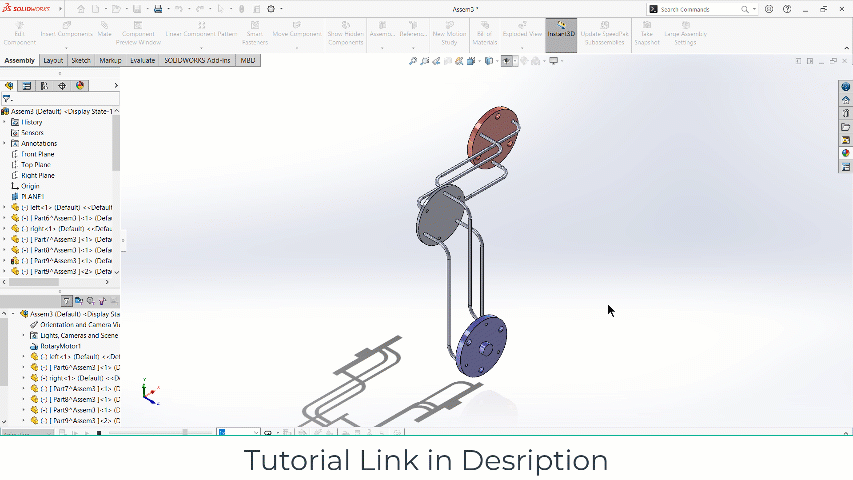Open Search Commands dropdown arrow
This screenshot has width=853, height=480.
coord(754,9)
